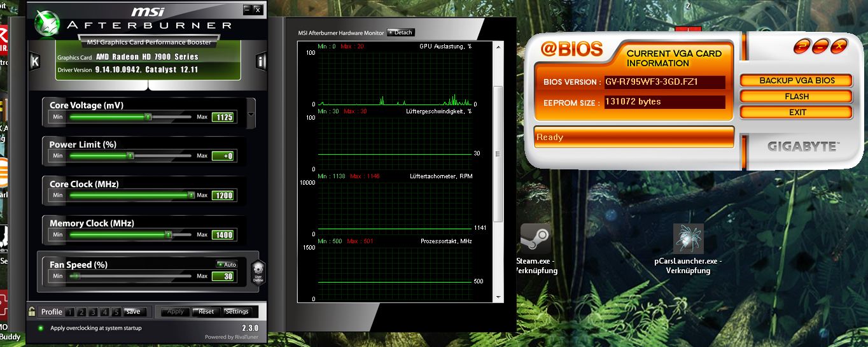Click BACKUP VGA BIOS in @BIOS
The width and height of the screenshot is (868, 347).
796,81
